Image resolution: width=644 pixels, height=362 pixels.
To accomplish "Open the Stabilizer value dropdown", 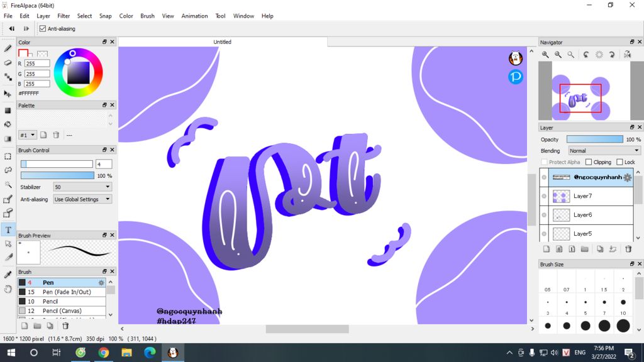I will click(x=82, y=187).
